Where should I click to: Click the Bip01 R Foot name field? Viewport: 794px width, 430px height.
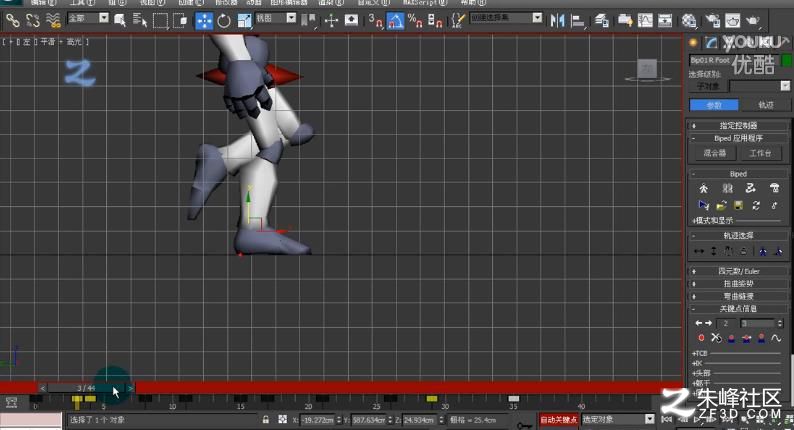734,60
